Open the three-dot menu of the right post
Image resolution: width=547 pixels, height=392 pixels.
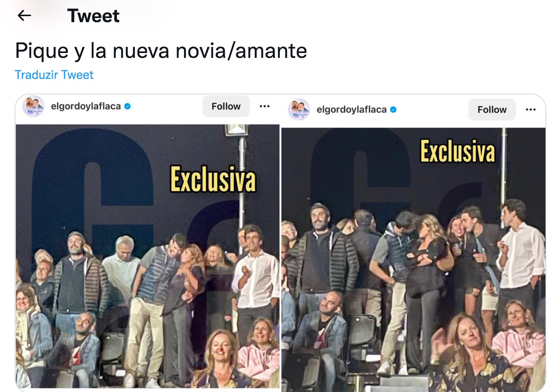530,110
